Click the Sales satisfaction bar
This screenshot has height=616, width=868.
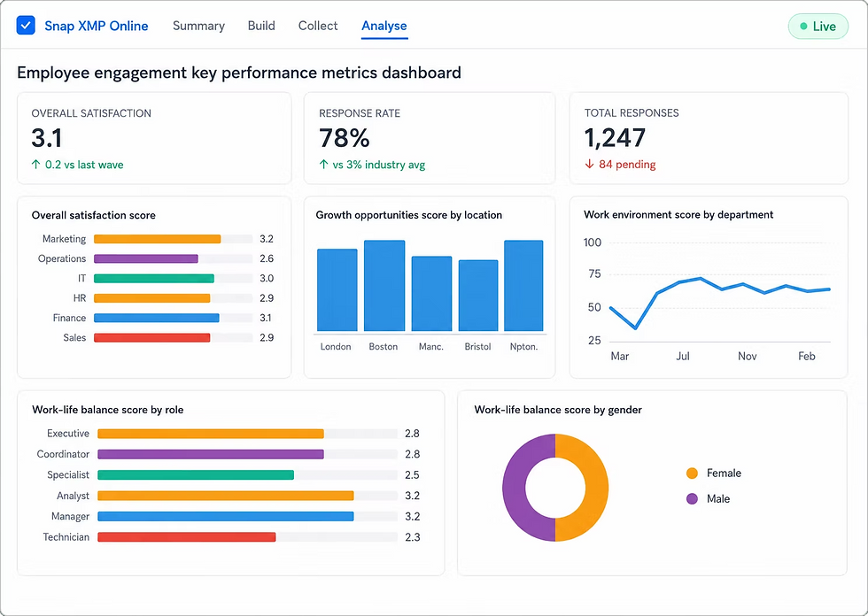tap(152, 338)
